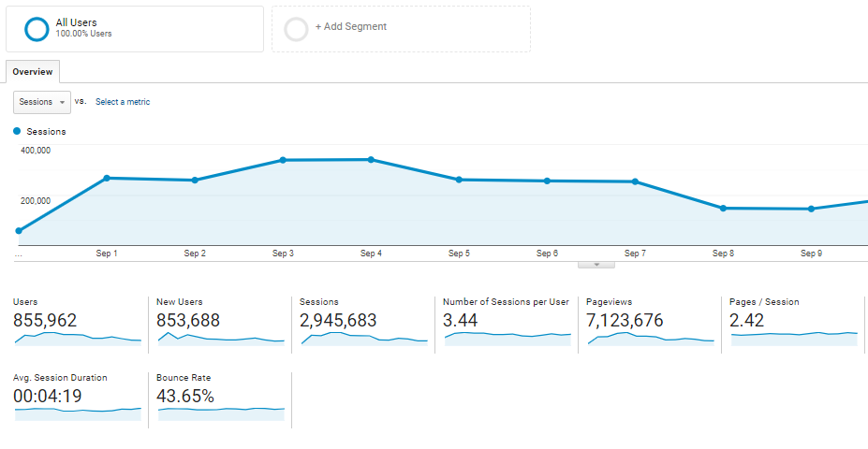The height and width of the screenshot is (449, 868).
Task: Open the Sessions metric sparkline tile
Action: (x=364, y=339)
